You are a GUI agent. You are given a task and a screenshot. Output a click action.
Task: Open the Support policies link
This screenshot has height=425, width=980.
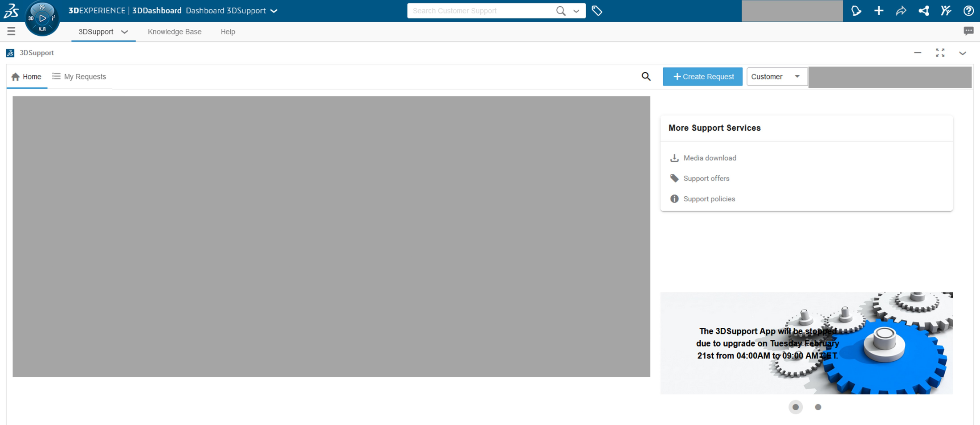tap(709, 199)
